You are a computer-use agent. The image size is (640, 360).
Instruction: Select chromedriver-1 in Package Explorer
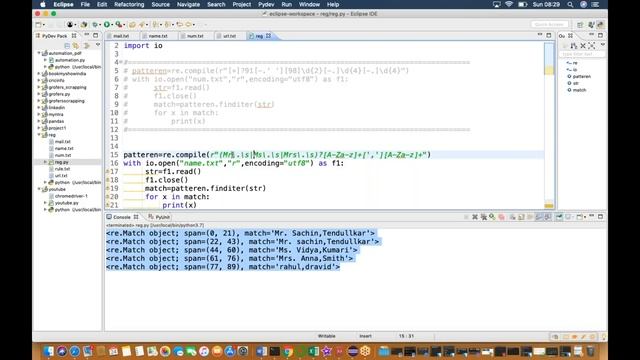[71, 196]
